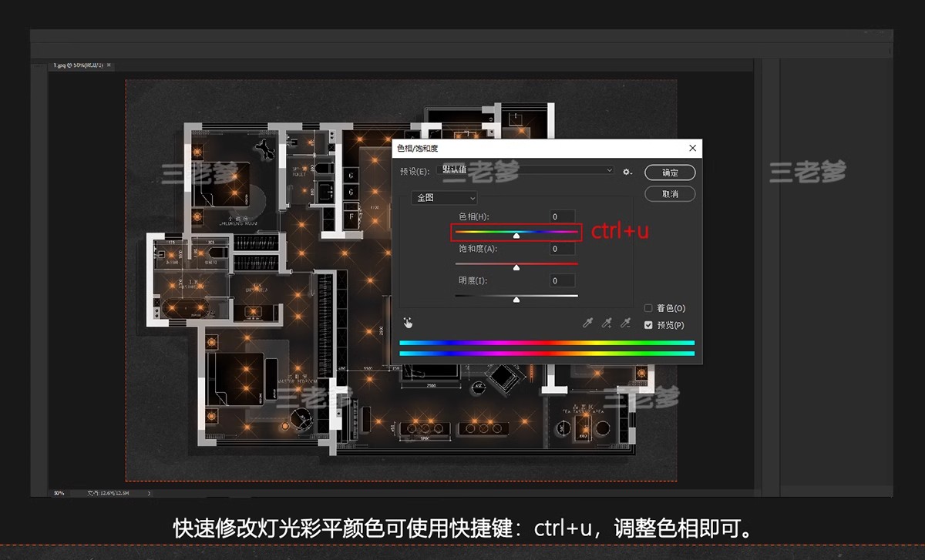Click the 色相(H) value input field
The width and height of the screenshot is (925, 560).
click(563, 216)
